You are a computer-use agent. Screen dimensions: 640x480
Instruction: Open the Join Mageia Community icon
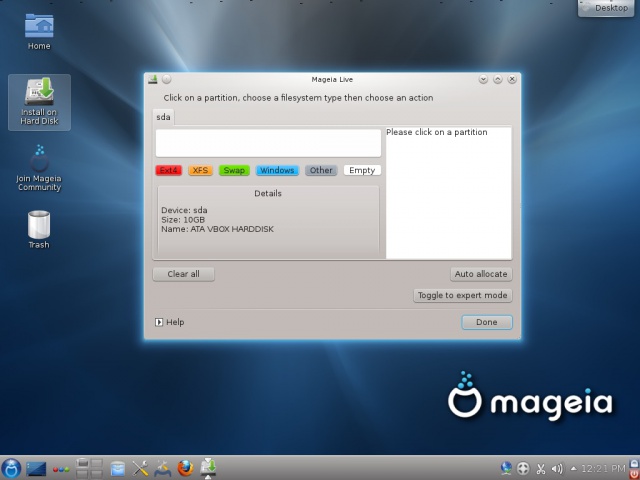coord(39,168)
